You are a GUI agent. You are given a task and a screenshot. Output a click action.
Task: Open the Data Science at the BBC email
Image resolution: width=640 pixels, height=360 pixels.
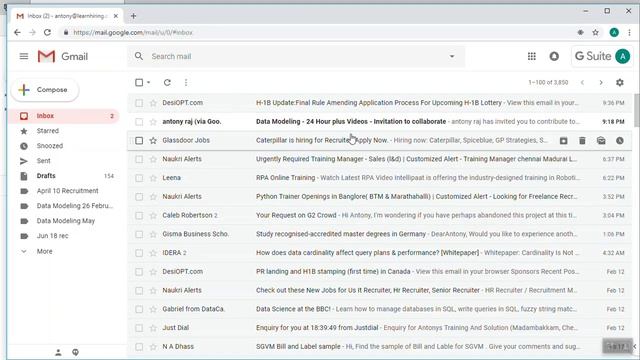coord(380,309)
